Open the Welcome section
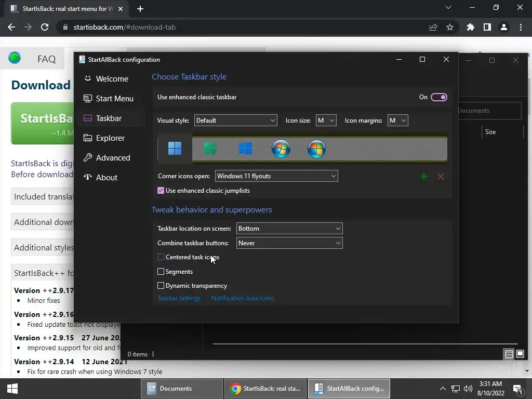Image resolution: width=532 pixels, height=399 pixels. pos(111,79)
